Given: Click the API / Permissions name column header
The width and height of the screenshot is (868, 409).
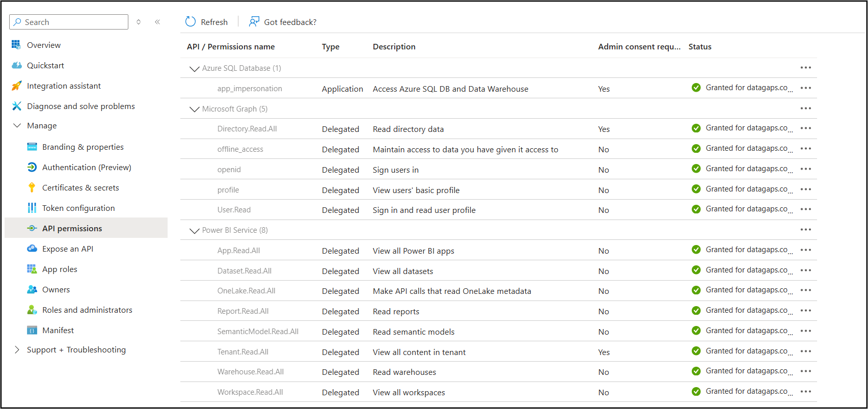Looking at the screenshot, I should [231, 46].
